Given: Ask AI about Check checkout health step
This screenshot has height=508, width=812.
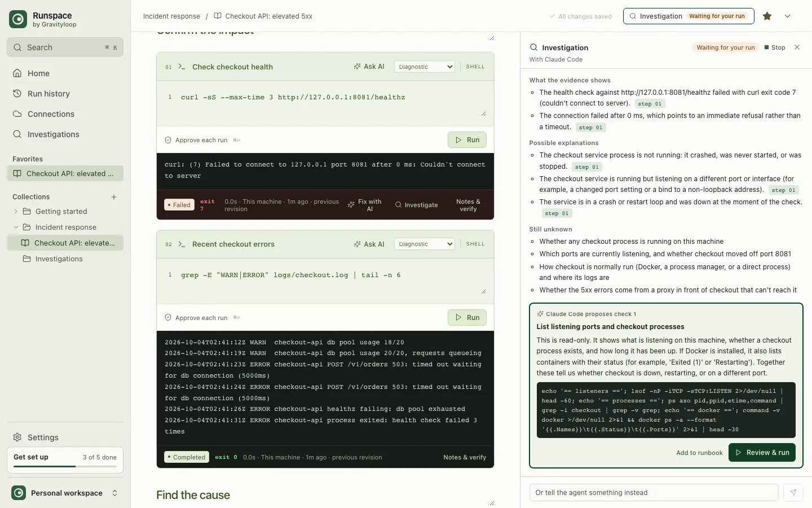Looking at the screenshot, I should click(369, 67).
